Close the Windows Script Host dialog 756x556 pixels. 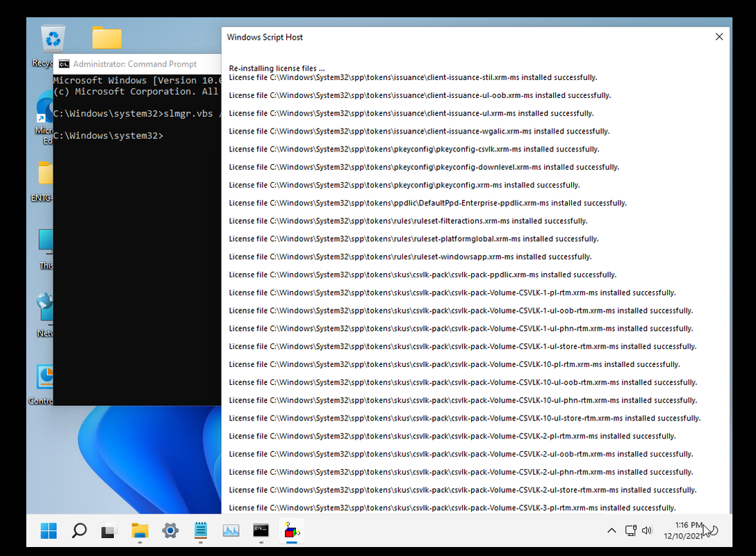[x=719, y=37]
